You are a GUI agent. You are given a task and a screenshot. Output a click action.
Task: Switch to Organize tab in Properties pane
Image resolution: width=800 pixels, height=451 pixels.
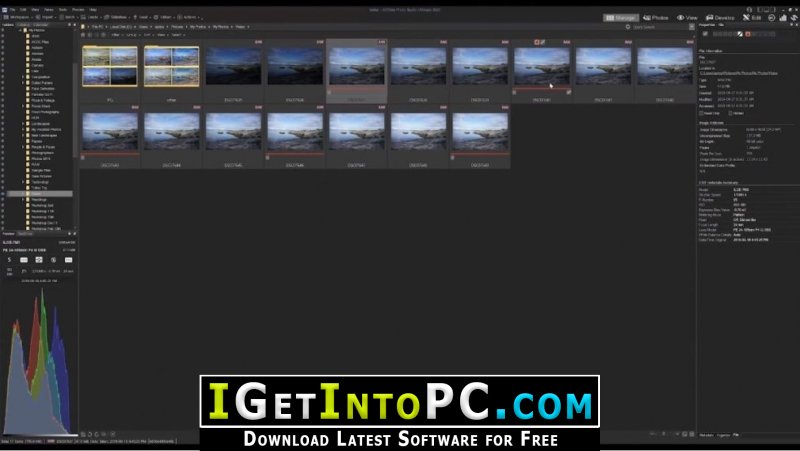click(723, 435)
